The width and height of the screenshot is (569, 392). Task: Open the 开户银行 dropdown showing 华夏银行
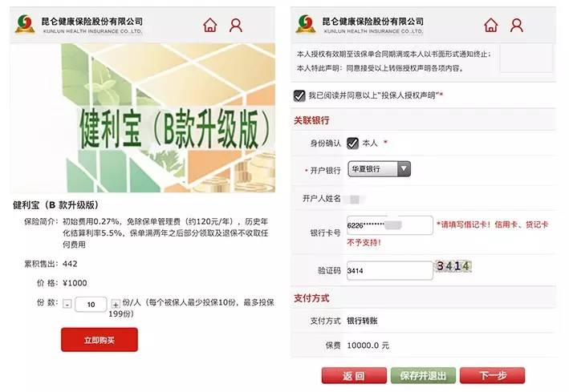pos(380,169)
